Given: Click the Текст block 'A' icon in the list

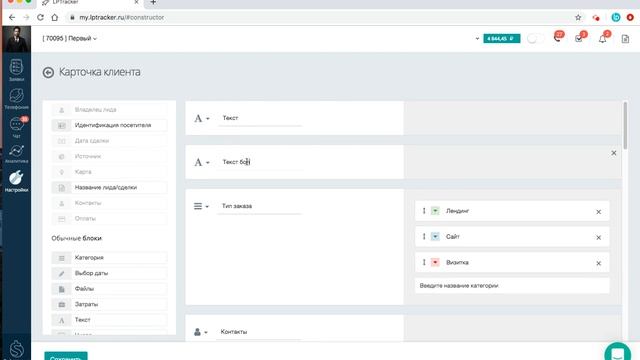Looking at the screenshot, I should pos(62,320).
